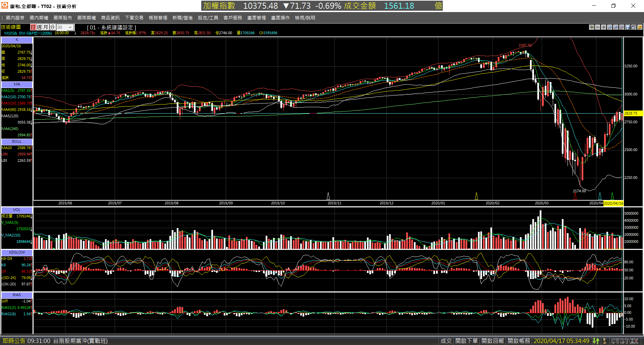
Task: Click the plus expand chart icon
Action: (x=604, y=27)
